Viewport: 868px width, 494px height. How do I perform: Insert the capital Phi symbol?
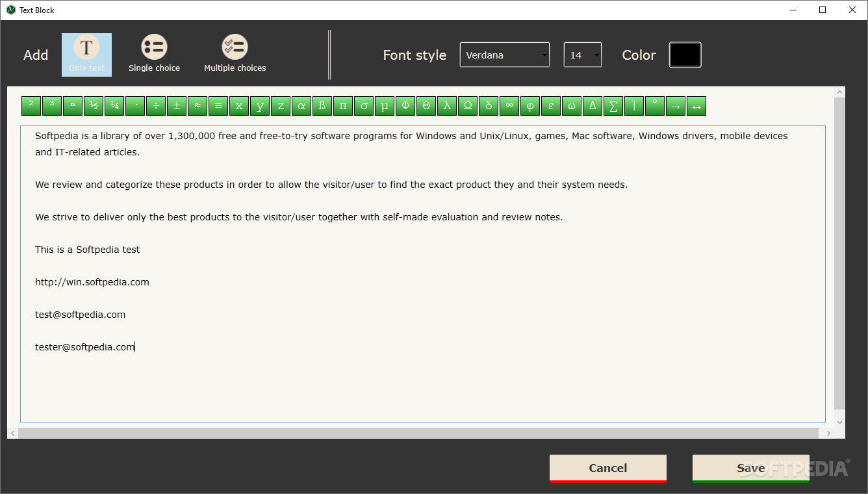tap(405, 106)
